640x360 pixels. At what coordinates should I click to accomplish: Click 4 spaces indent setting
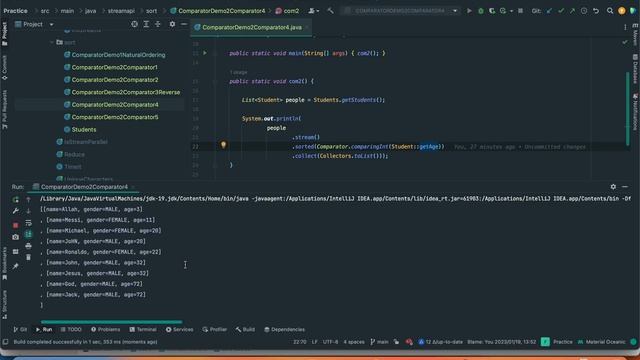[354, 342]
